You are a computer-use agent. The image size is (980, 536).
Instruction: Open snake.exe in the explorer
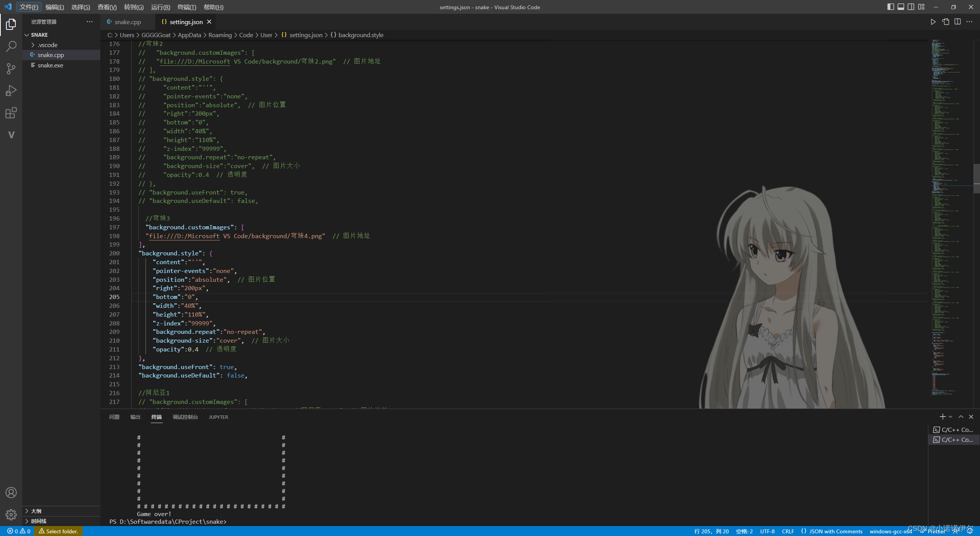click(x=50, y=65)
